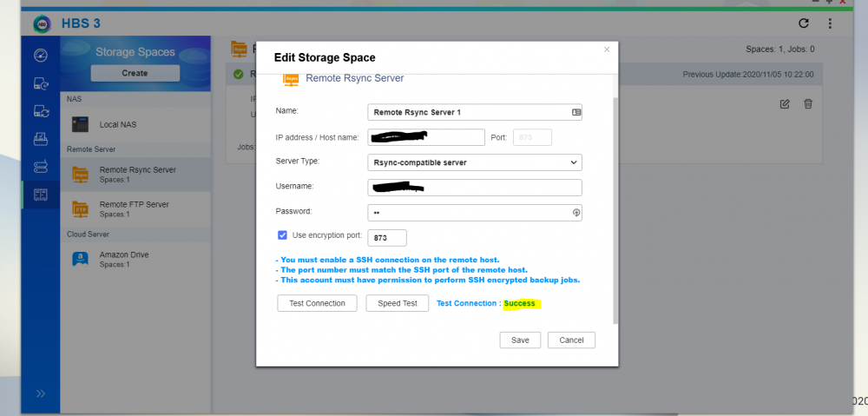Click the Success status text
868x416 pixels.
click(x=519, y=304)
